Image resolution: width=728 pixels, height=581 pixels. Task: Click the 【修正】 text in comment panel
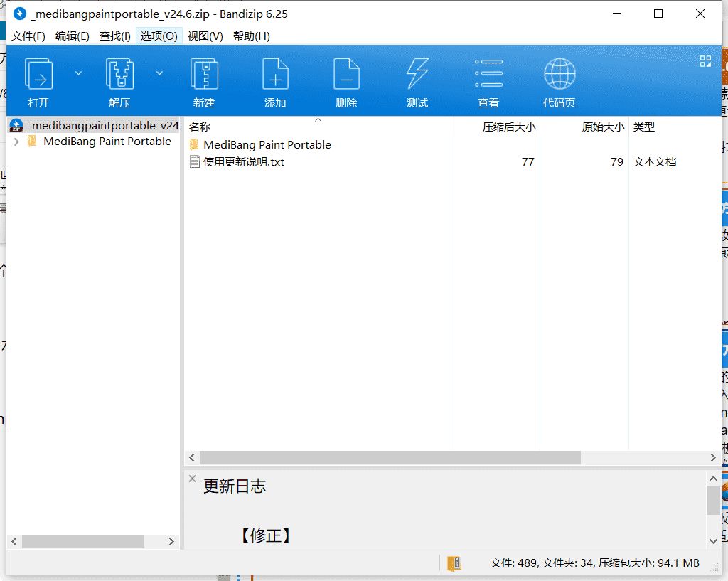coord(265,535)
